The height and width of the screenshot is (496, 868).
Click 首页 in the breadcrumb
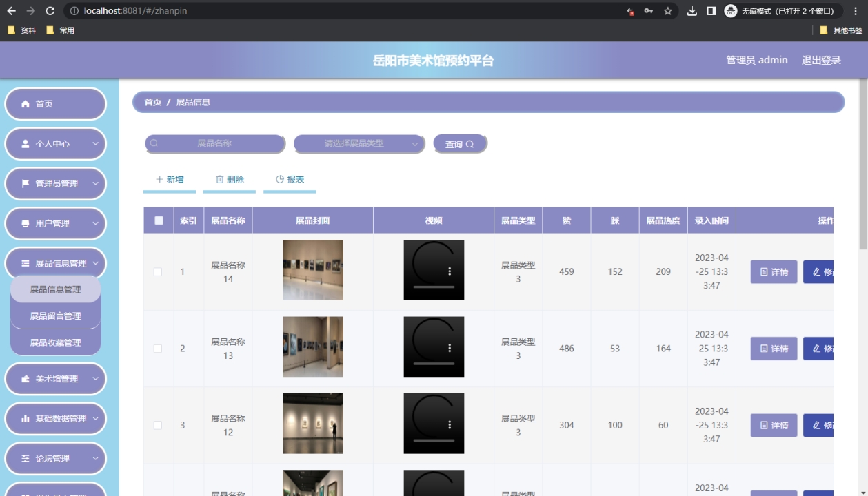tap(152, 102)
